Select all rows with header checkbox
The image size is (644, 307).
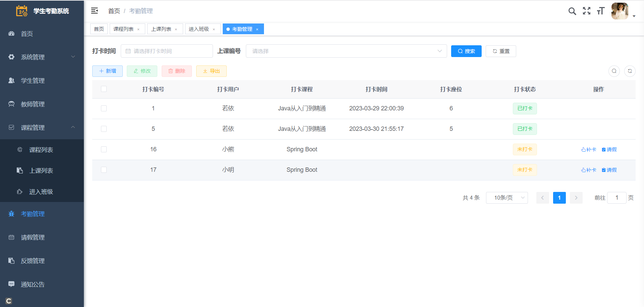(x=104, y=89)
